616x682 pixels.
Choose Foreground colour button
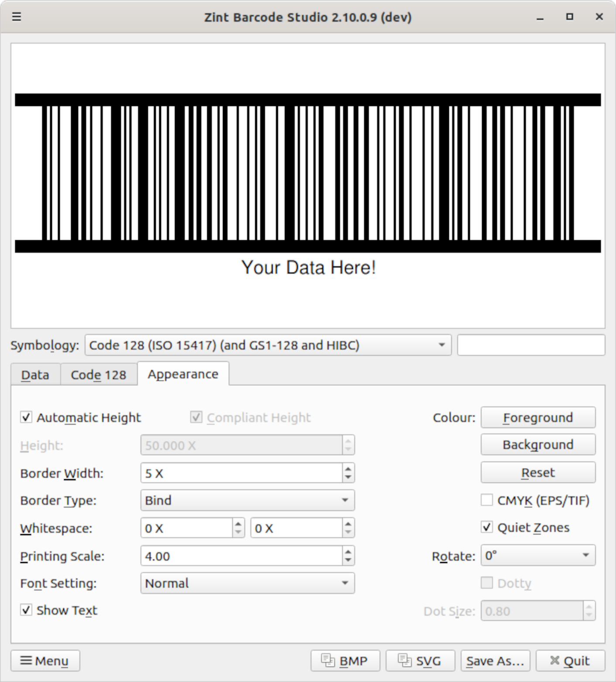tap(537, 417)
